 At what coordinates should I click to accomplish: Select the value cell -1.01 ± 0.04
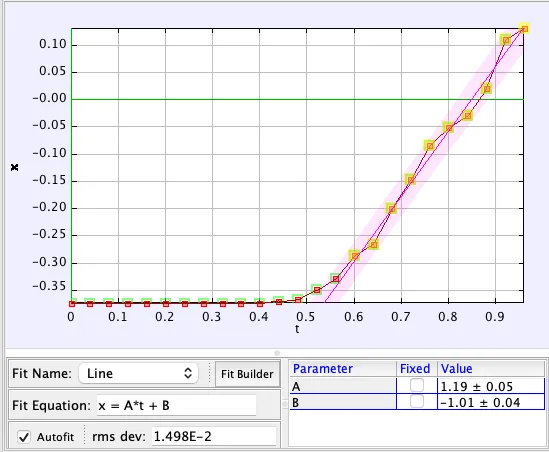point(491,402)
